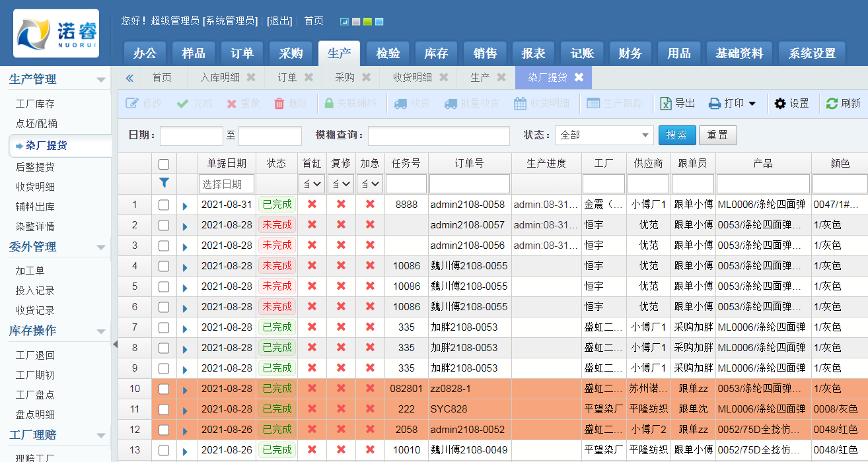Open the 状态 dropdown showing 全部
This screenshot has height=462, width=868.
coord(604,135)
